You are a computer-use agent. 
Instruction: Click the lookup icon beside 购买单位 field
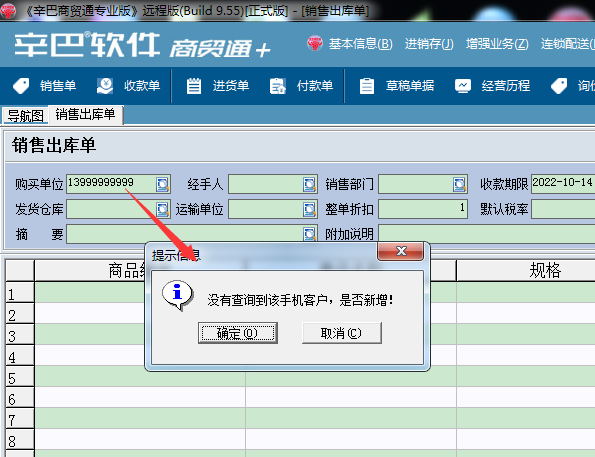[162, 184]
